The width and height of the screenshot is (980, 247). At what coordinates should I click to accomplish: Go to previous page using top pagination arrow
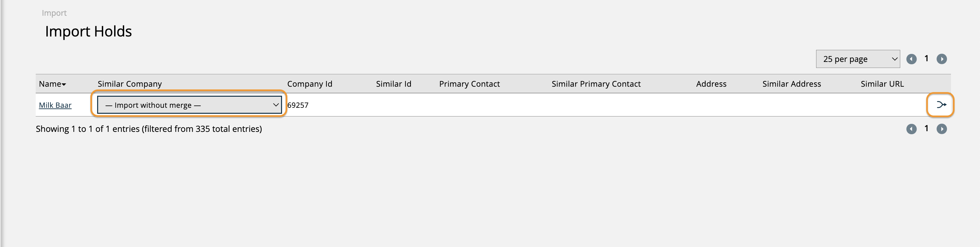911,59
